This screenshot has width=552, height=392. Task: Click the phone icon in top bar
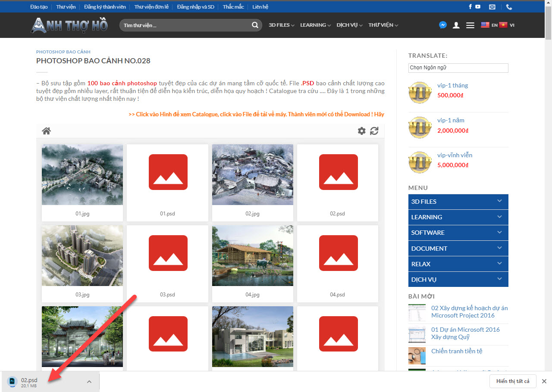pos(509,7)
